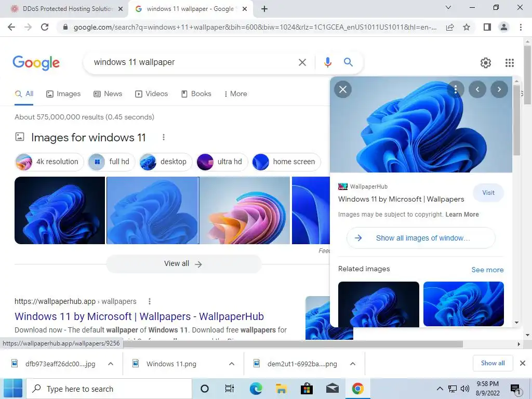The height and width of the screenshot is (399, 532).
Task: Open Google quick settings gear
Action: point(486,63)
